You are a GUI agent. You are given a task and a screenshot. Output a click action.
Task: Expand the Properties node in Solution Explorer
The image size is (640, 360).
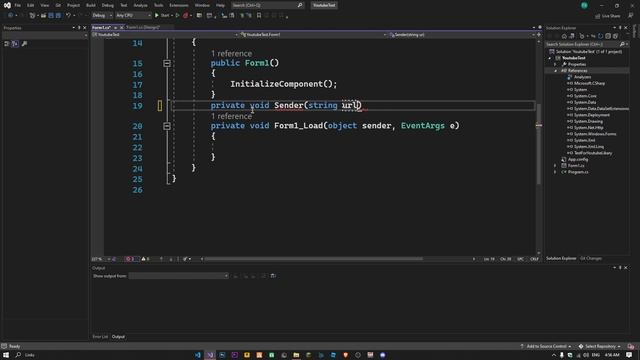[x=555, y=64]
